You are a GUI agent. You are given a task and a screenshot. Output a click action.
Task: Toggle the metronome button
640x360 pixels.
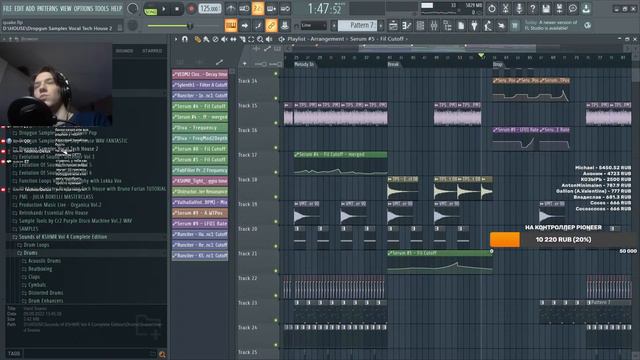click(x=231, y=8)
